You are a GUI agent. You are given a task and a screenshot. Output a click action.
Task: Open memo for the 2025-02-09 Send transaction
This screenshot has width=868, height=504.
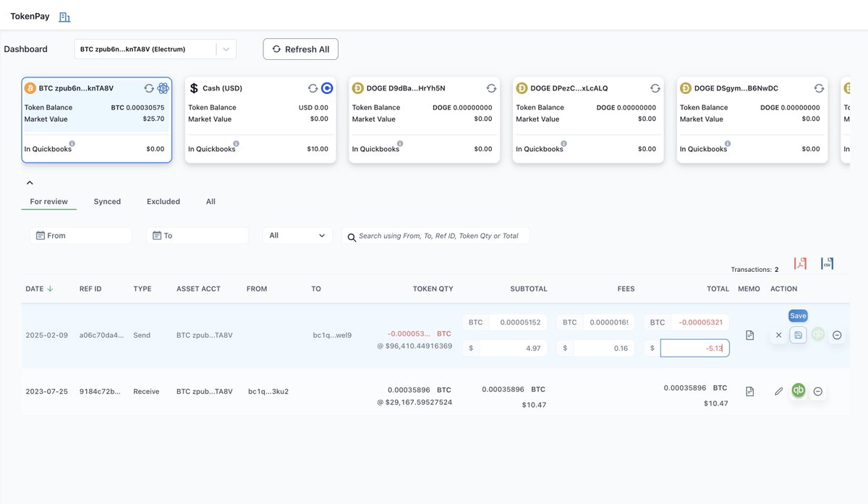click(749, 336)
